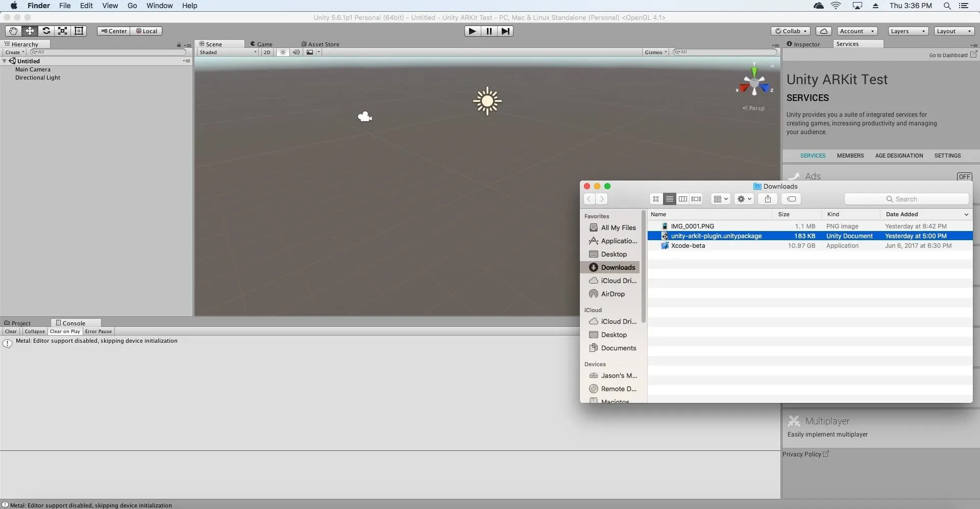Select the Rotate tool in Unity toolbar
The height and width of the screenshot is (509, 980).
point(46,31)
